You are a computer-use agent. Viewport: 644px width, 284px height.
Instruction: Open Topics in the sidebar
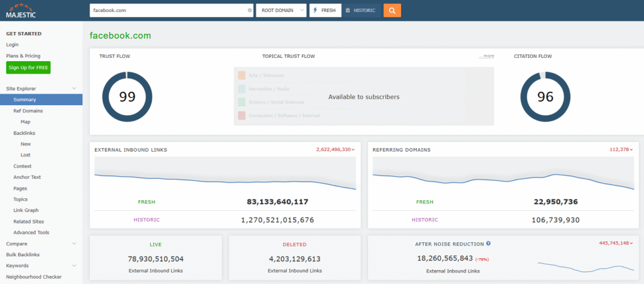tap(21, 200)
